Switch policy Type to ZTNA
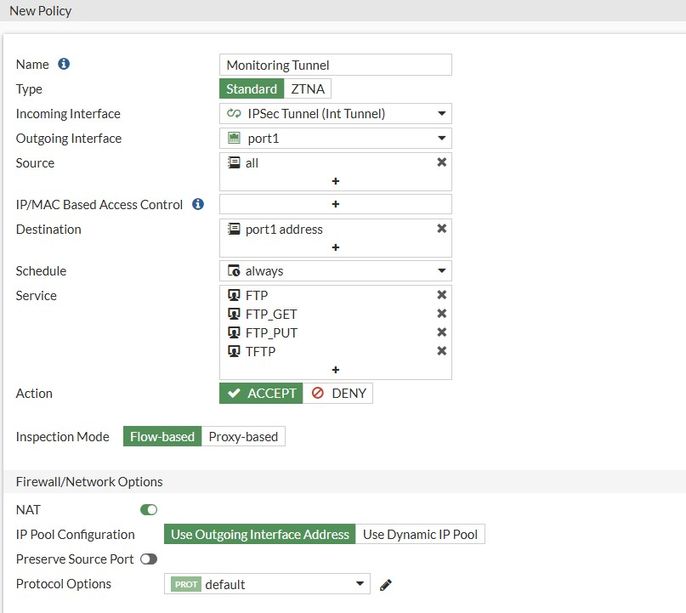 coord(307,89)
